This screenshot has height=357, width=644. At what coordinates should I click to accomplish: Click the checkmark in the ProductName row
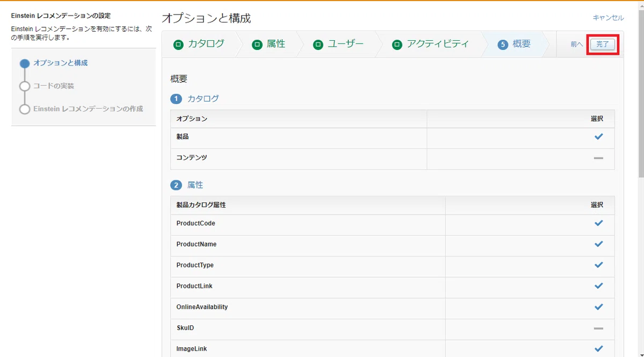(x=598, y=244)
